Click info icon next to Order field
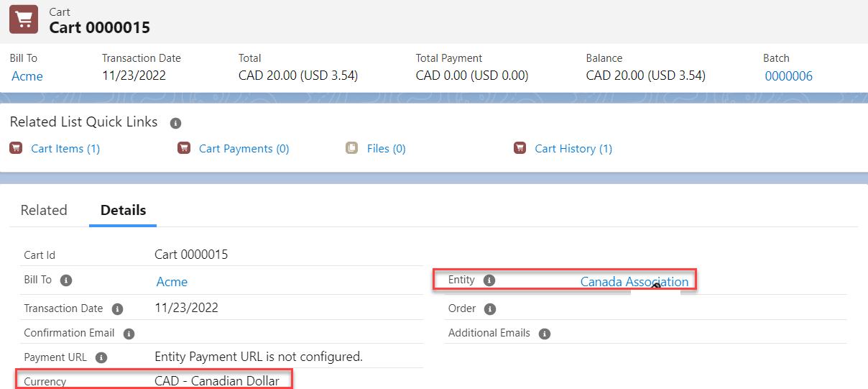868x389 pixels. [490, 309]
